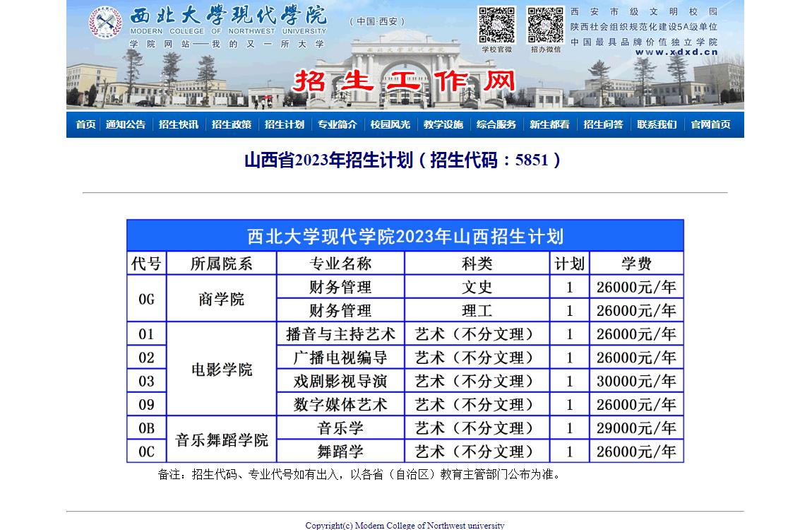Select code cell 02
Screen dimensions: 812x530
tap(147, 358)
